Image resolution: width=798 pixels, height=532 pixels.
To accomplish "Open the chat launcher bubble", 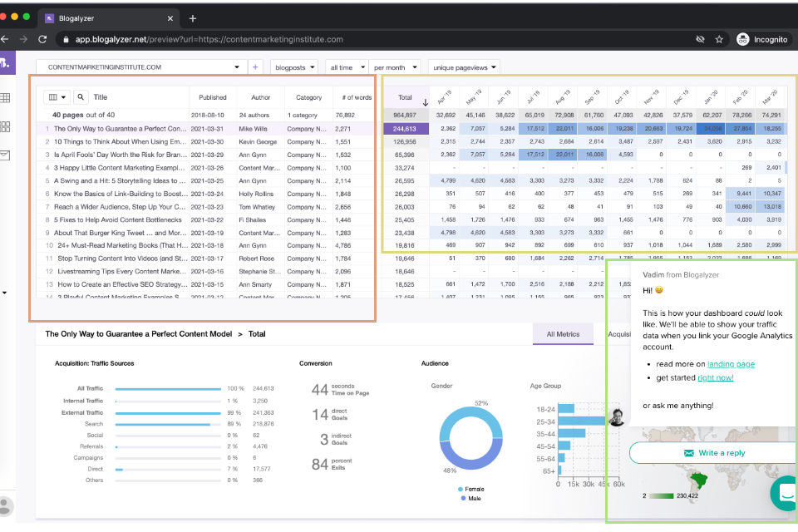I will [786, 493].
